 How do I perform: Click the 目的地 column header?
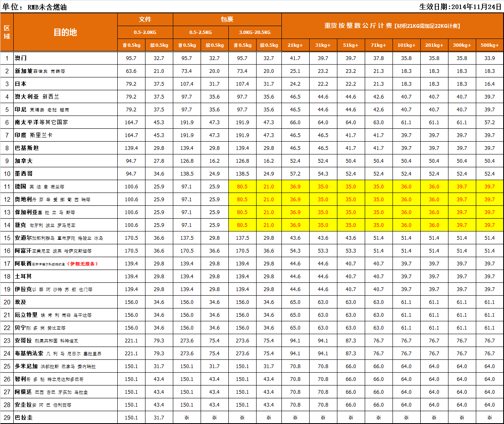pyautogui.click(x=65, y=32)
